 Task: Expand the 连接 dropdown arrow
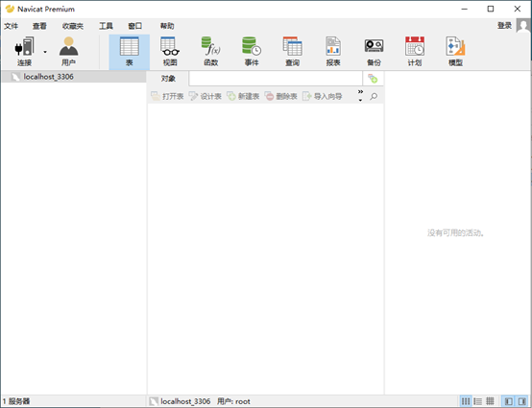(x=45, y=52)
